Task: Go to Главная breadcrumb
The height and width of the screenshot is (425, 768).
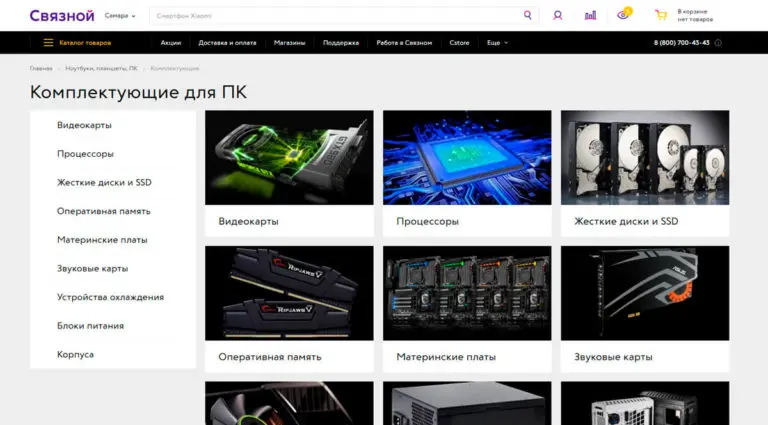Action: click(x=41, y=69)
